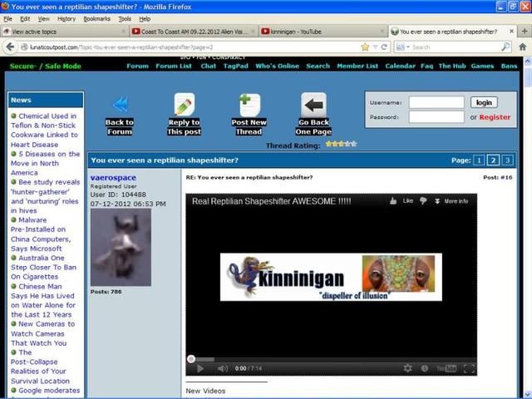Open the search engine selector dropdown
Screen dimensions: 532x399
click(403, 47)
